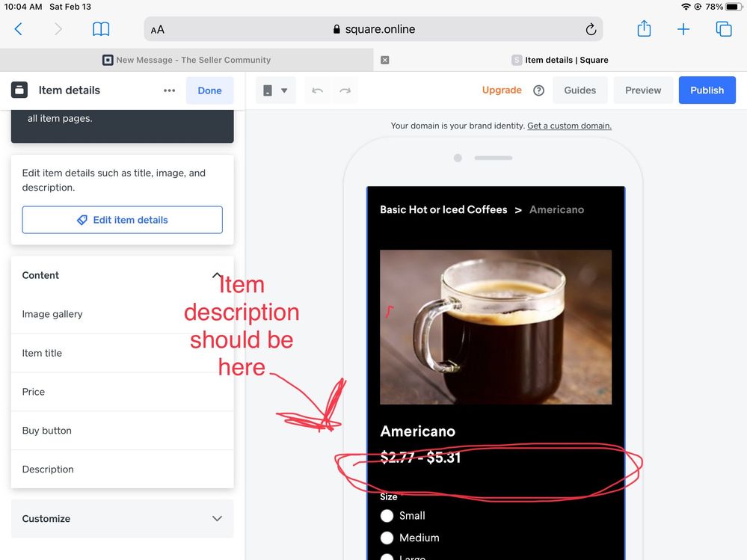This screenshot has height=560, width=747.
Task: Select the Small size radio button
Action: coord(387,516)
